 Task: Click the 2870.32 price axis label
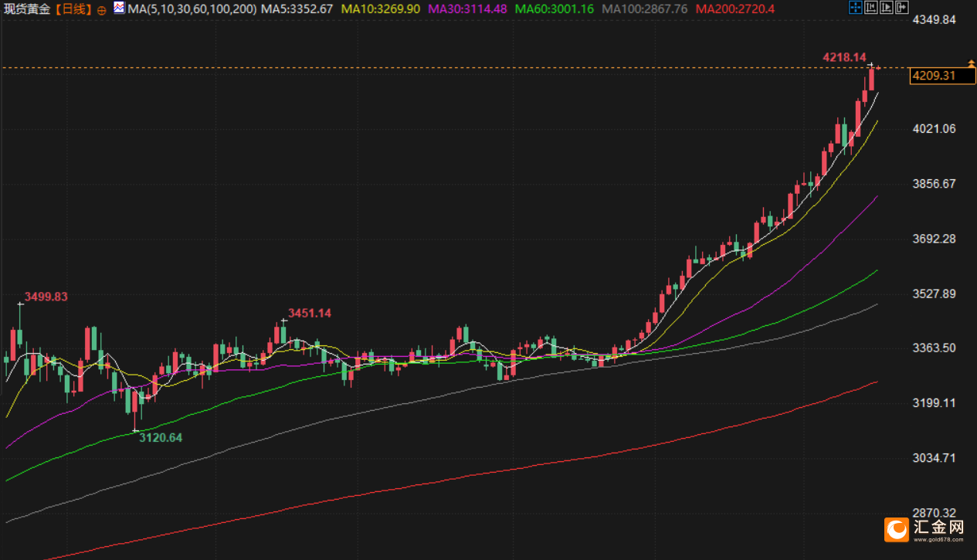(x=935, y=513)
